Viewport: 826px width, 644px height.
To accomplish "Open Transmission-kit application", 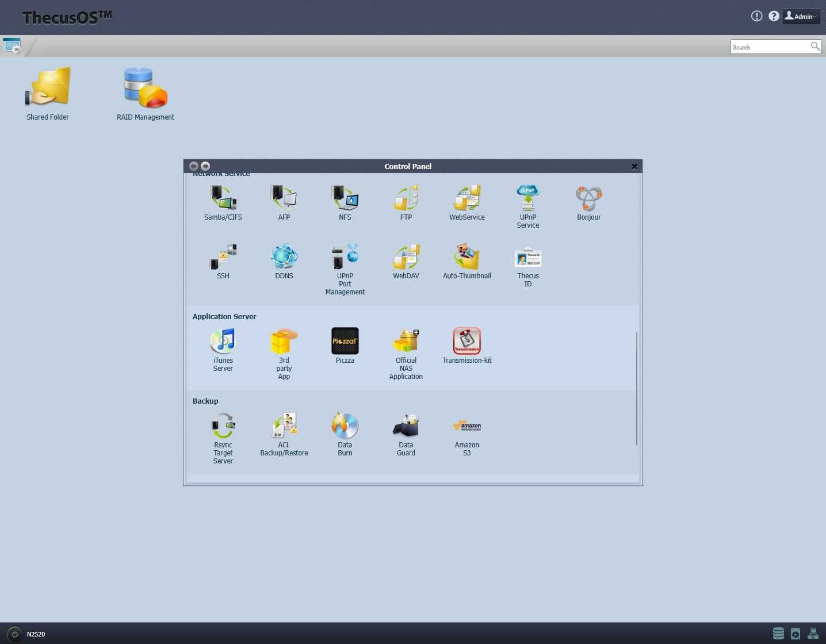I will tap(467, 346).
